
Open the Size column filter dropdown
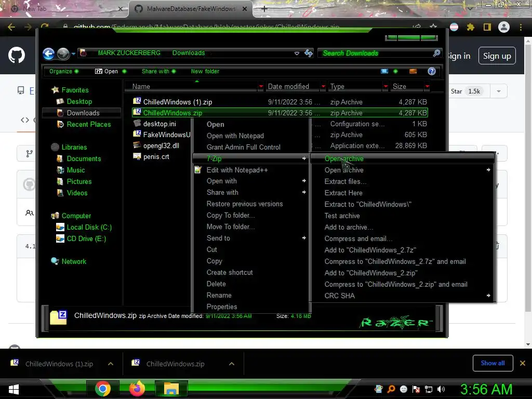pos(427,87)
